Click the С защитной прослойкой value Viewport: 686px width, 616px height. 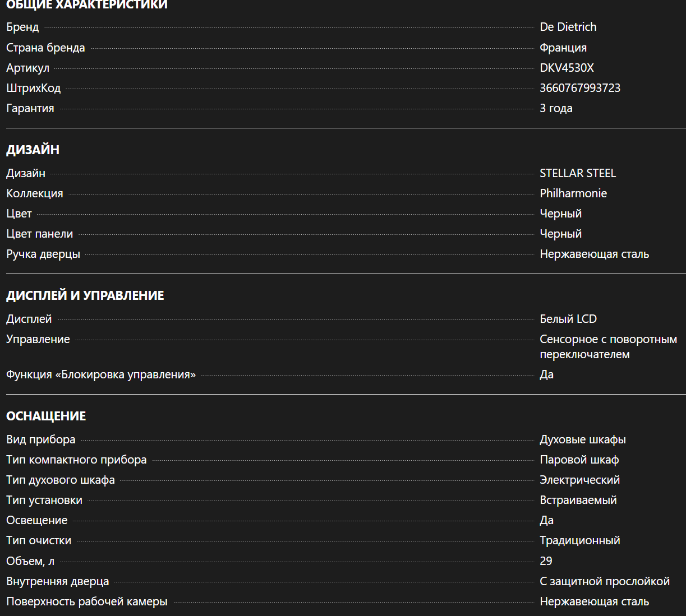[x=604, y=581]
